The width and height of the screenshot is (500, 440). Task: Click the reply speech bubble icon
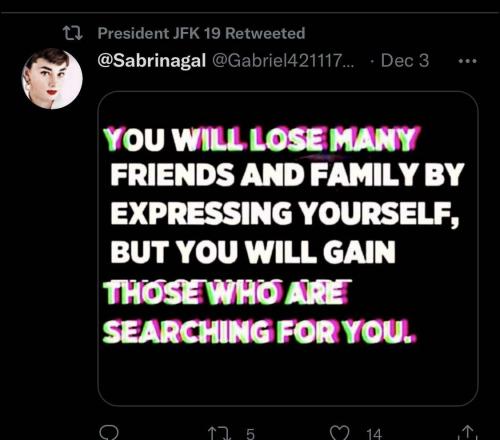click(x=109, y=433)
